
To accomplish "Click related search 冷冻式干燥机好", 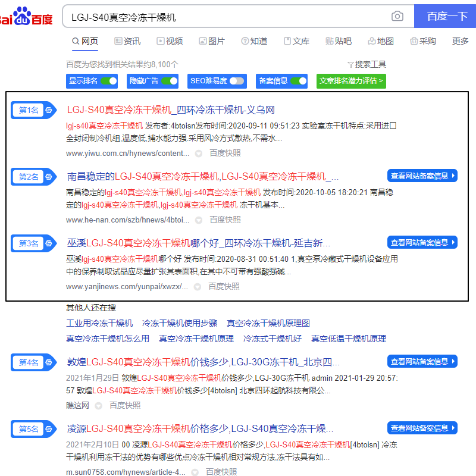I will click(x=273, y=339).
